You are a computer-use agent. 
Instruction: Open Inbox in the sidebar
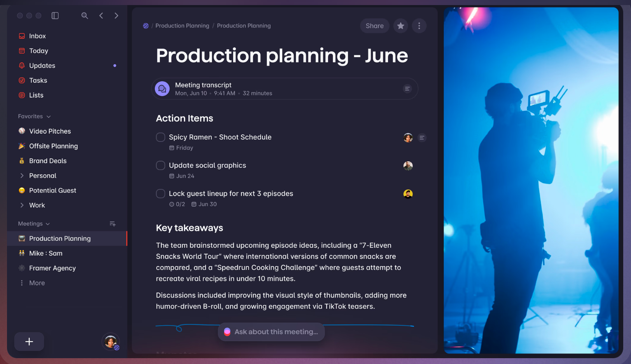coord(37,36)
